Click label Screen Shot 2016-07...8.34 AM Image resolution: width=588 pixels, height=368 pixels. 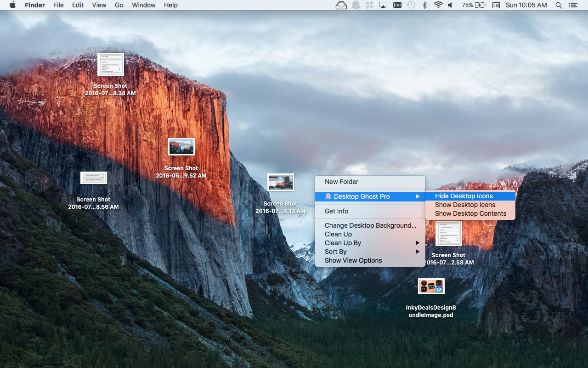coord(110,90)
